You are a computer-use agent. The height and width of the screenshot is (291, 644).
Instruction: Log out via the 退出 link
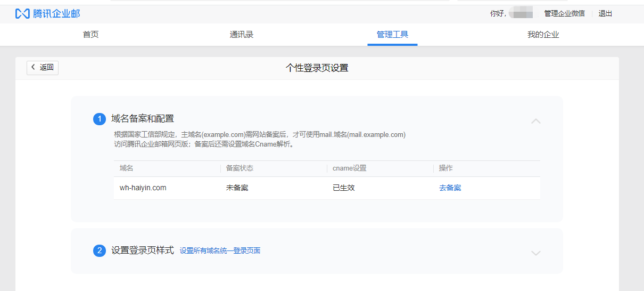(x=605, y=14)
